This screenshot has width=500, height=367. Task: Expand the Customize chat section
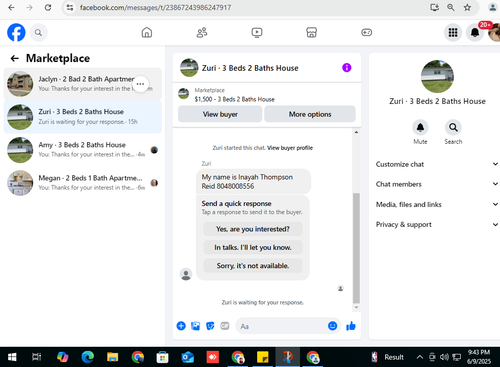click(437, 164)
